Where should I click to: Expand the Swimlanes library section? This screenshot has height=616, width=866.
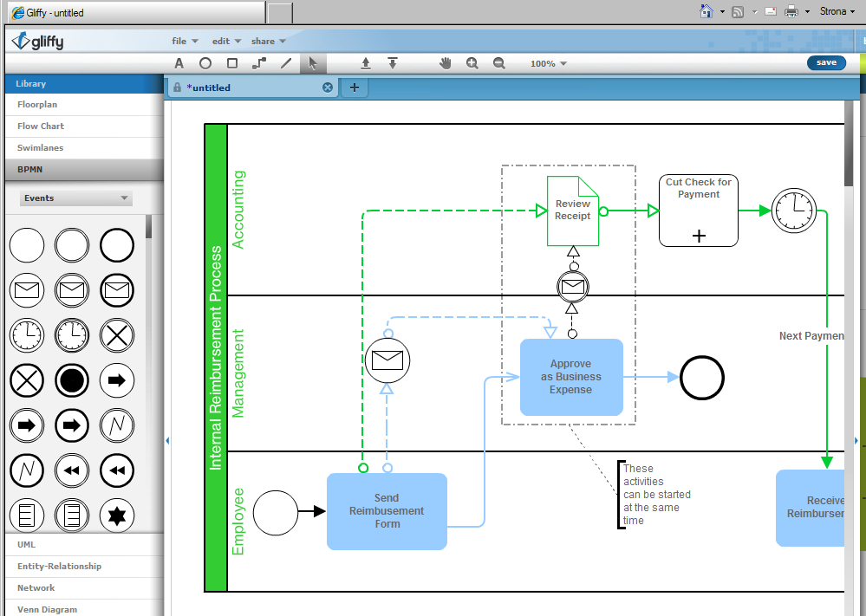click(84, 148)
